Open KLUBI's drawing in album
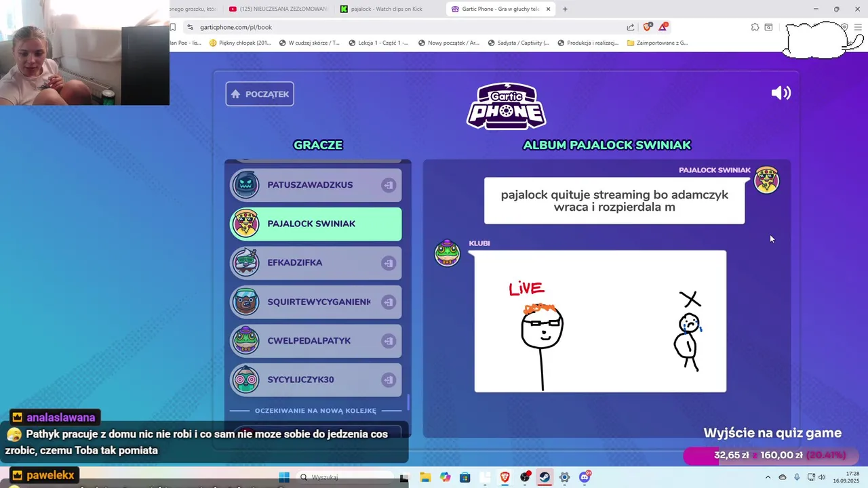This screenshot has width=868, height=488. pos(600,321)
